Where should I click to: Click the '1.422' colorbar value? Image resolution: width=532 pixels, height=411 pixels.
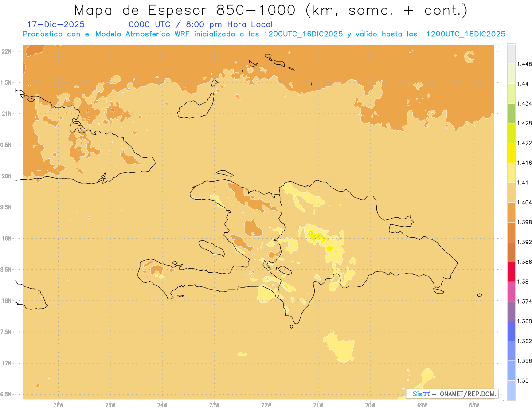(524, 143)
